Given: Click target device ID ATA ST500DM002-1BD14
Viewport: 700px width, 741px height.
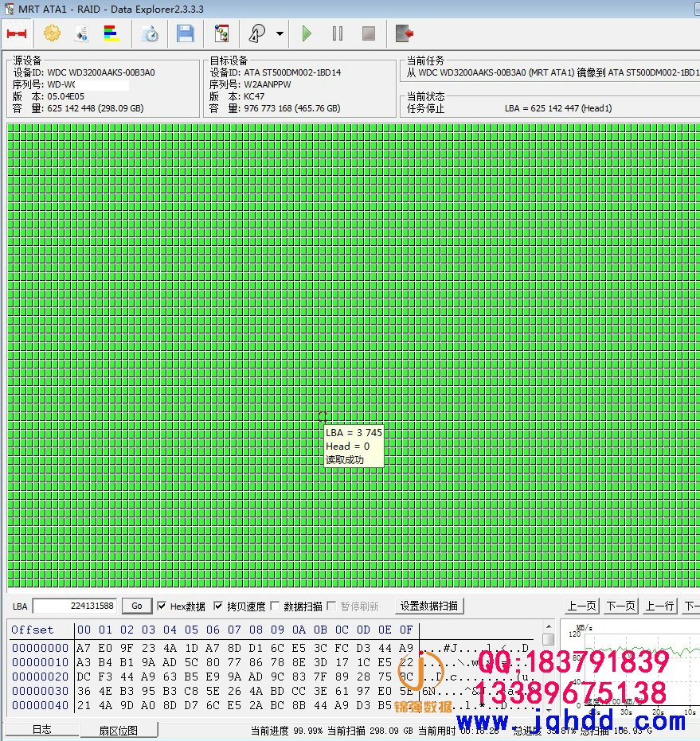Looking at the screenshot, I should [292, 72].
